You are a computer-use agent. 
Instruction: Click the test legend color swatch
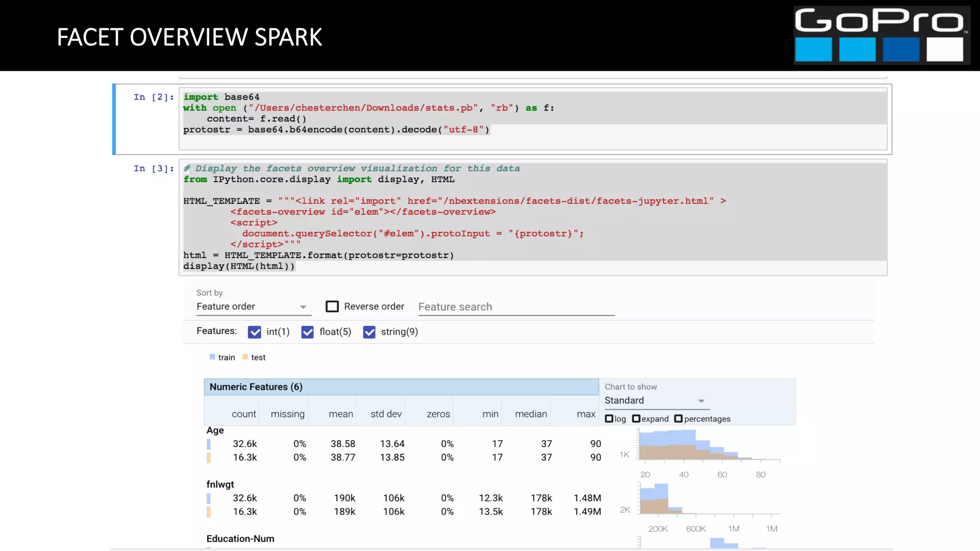coord(245,357)
